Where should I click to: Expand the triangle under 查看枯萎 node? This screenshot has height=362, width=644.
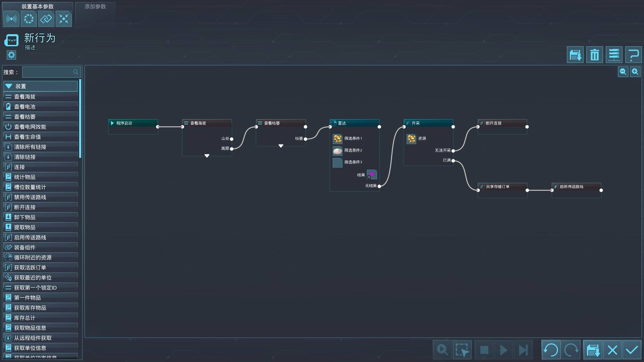[281, 146]
